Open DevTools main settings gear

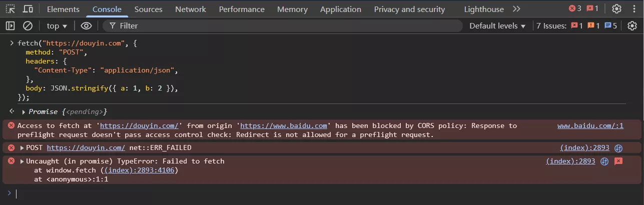[x=616, y=9]
